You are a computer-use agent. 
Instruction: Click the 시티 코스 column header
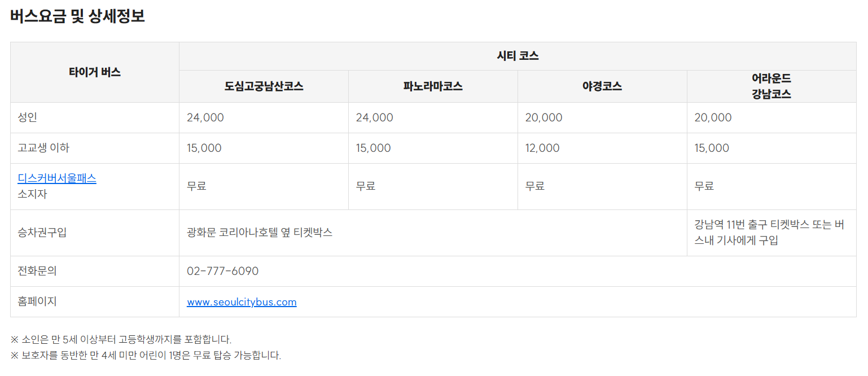point(518,56)
